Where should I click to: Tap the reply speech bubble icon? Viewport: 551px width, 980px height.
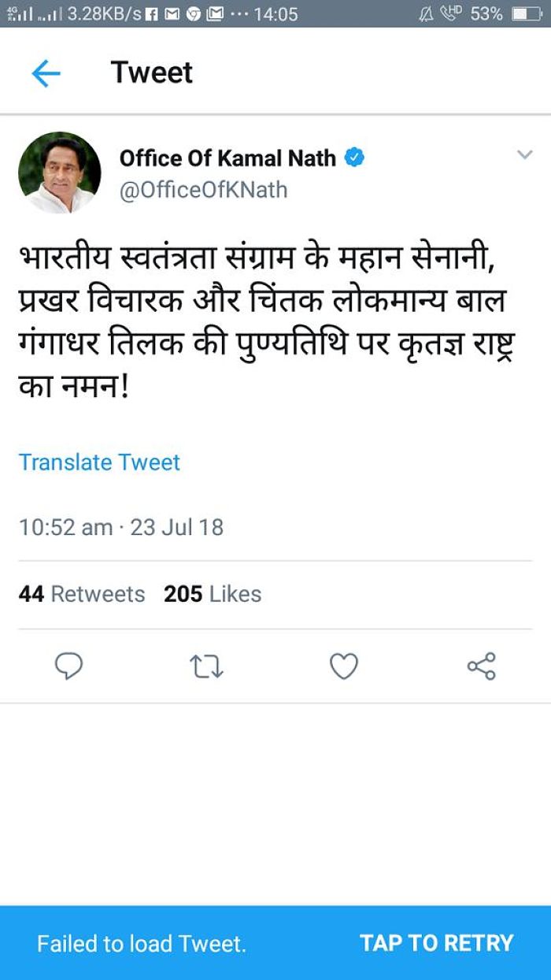click(68, 666)
